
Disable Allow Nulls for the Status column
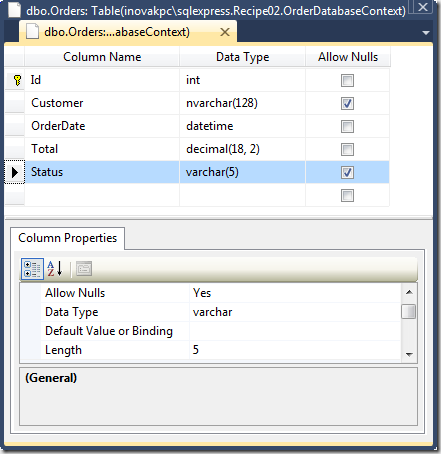(347, 172)
